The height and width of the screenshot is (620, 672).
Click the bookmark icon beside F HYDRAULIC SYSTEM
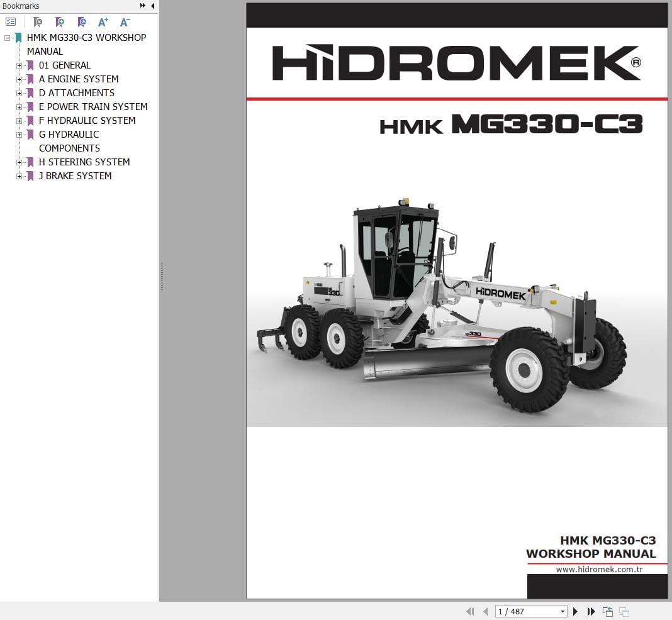[30, 121]
